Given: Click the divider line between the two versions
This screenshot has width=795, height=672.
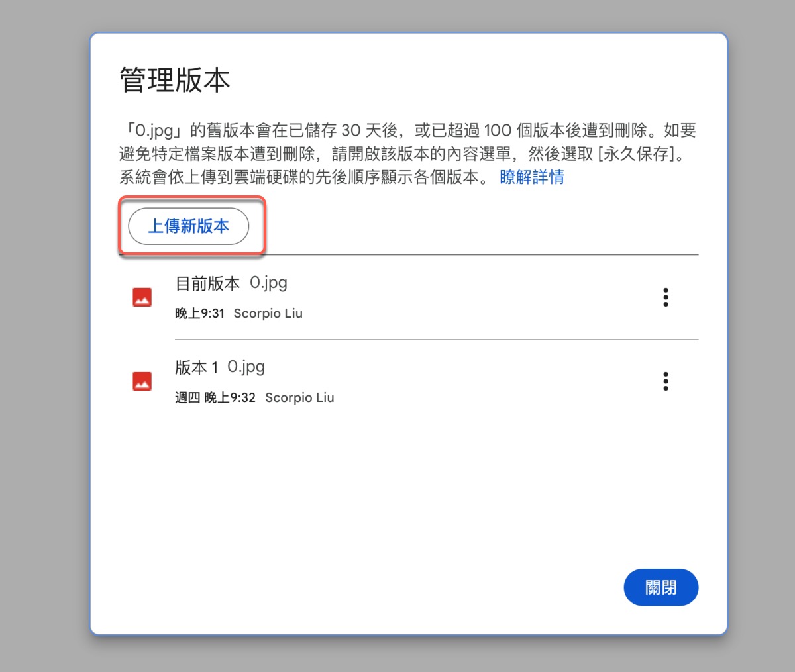Looking at the screenshot, I should [437, 340].
